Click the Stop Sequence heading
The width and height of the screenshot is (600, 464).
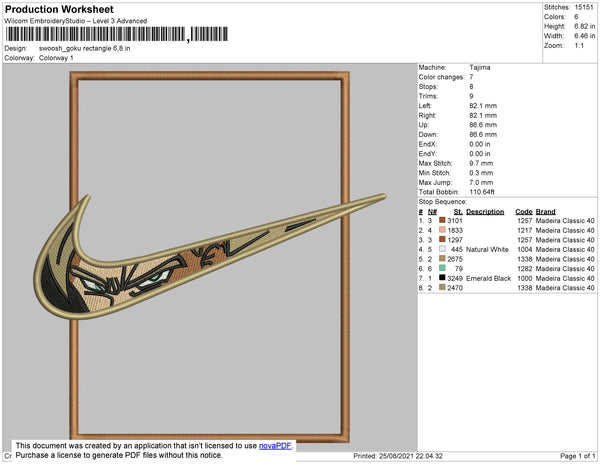(442, 202)
